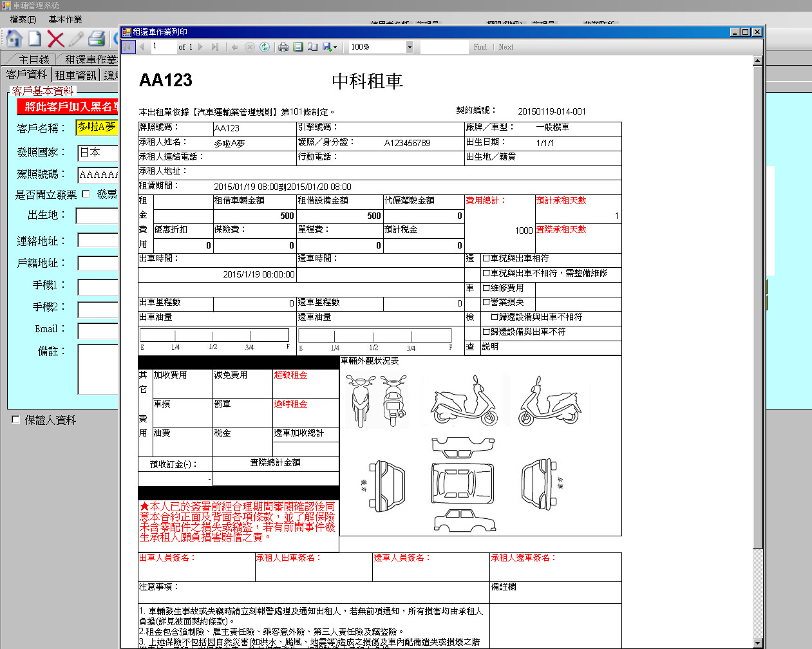
Task: Click the current page number field
Action: pyautogui.click(x=164, y=47)
